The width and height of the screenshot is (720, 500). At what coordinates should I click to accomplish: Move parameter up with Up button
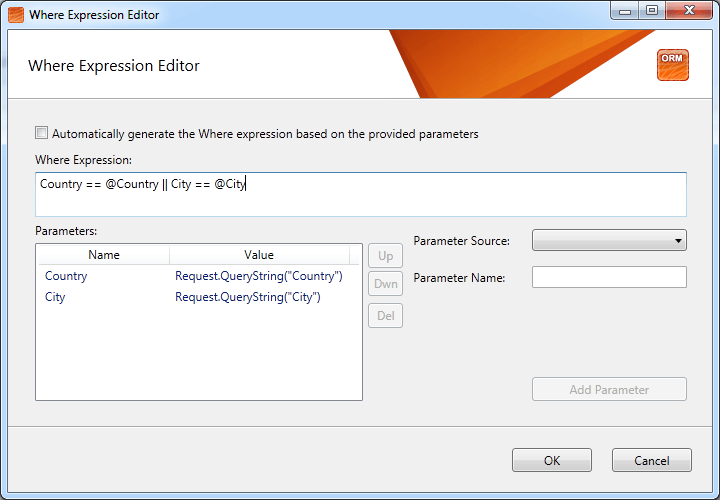click(x=385, y=256)
